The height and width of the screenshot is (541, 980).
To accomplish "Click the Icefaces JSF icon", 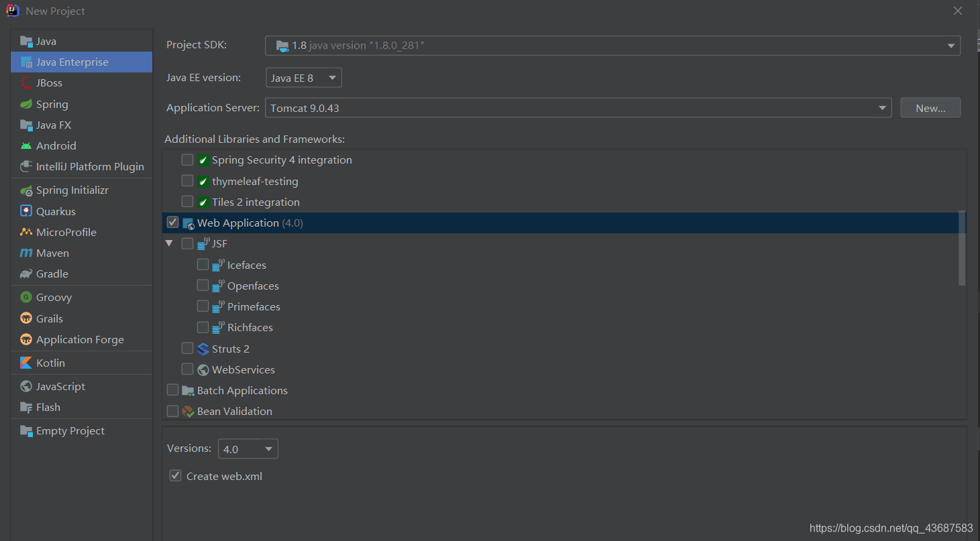I will click(218, 265).
